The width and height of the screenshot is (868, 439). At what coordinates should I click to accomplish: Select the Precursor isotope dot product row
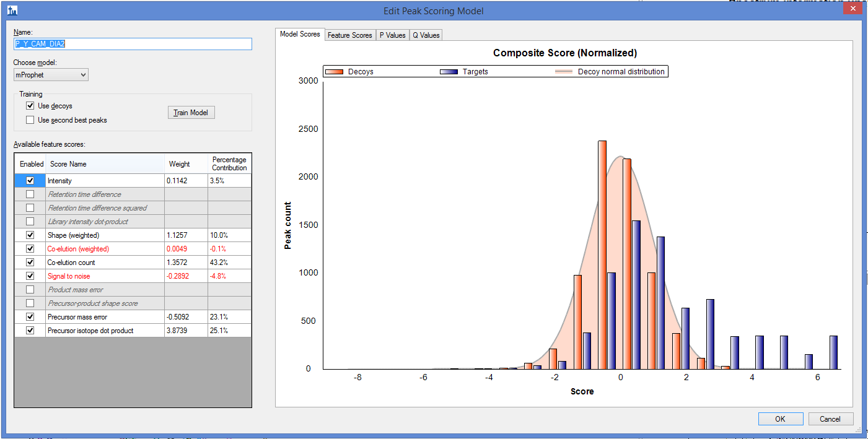(90, 331)
